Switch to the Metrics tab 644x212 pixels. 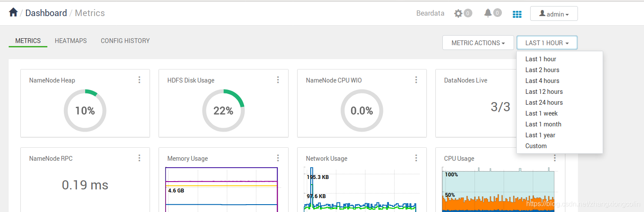(28, 41)
